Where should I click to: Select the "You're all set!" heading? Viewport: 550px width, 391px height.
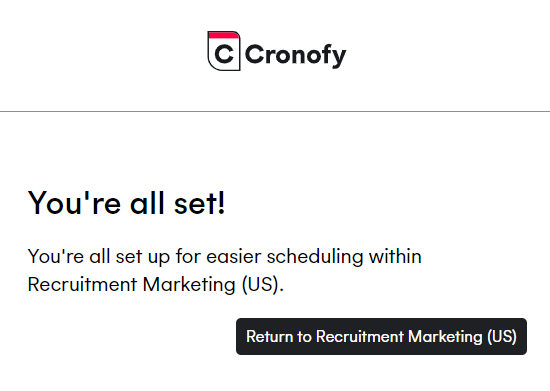(126, 203)
